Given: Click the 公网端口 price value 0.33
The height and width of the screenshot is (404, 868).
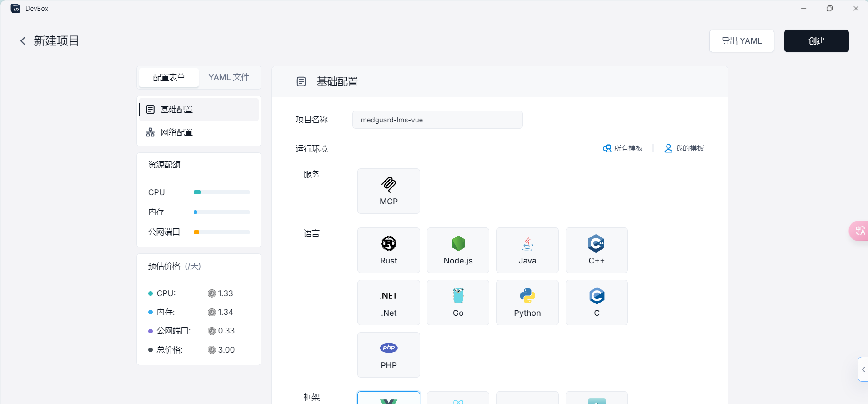Looking at the screenshot, I should pyautogui.click(x=226, y=331).
